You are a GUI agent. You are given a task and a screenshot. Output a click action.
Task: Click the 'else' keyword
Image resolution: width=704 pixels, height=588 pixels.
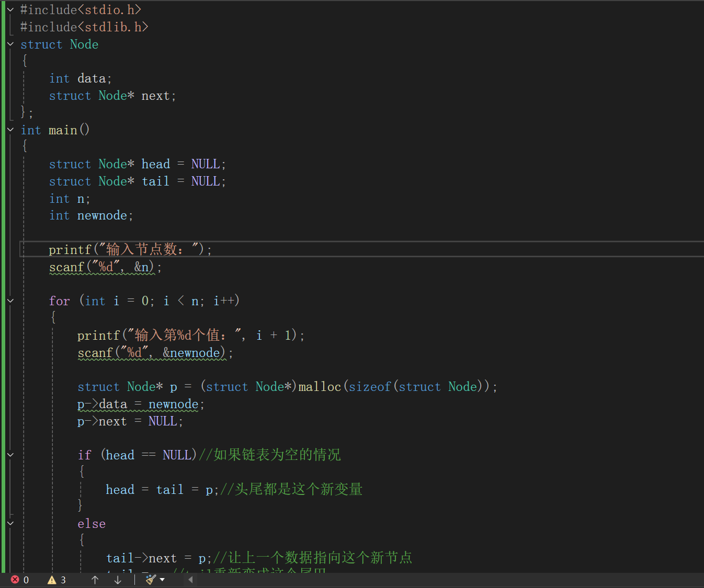click(92, 524)
